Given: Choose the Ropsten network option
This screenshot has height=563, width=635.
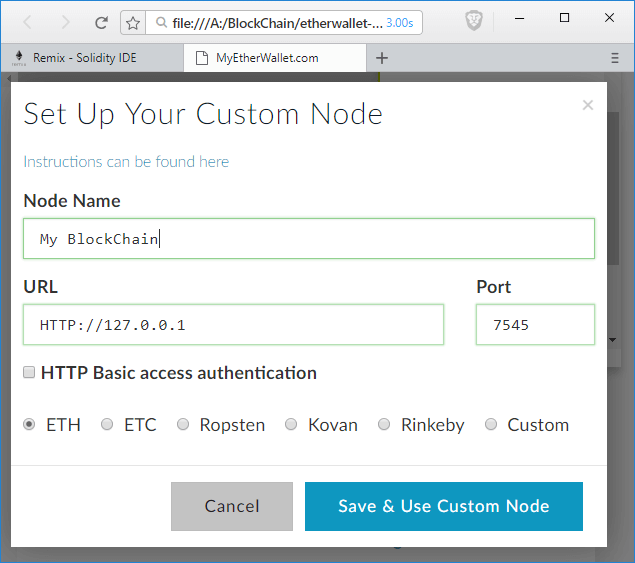Looking at the screenshot, I should (x=183, y=425).
